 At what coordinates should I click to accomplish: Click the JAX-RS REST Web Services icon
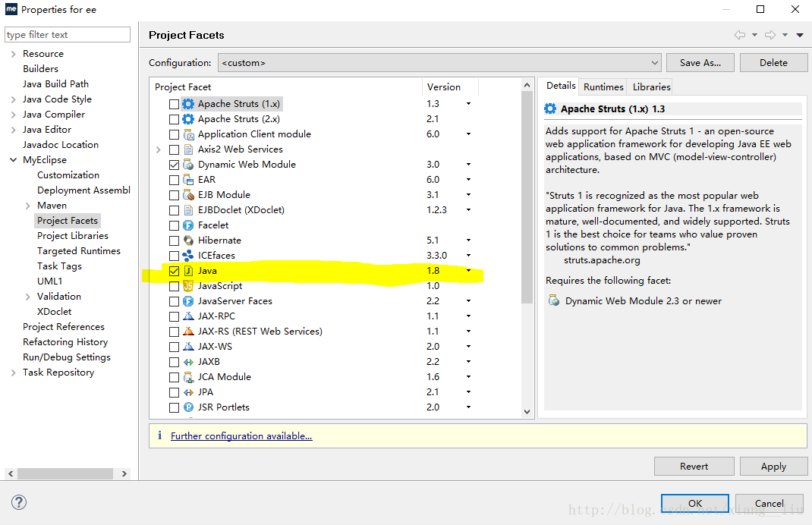point(188,332)
